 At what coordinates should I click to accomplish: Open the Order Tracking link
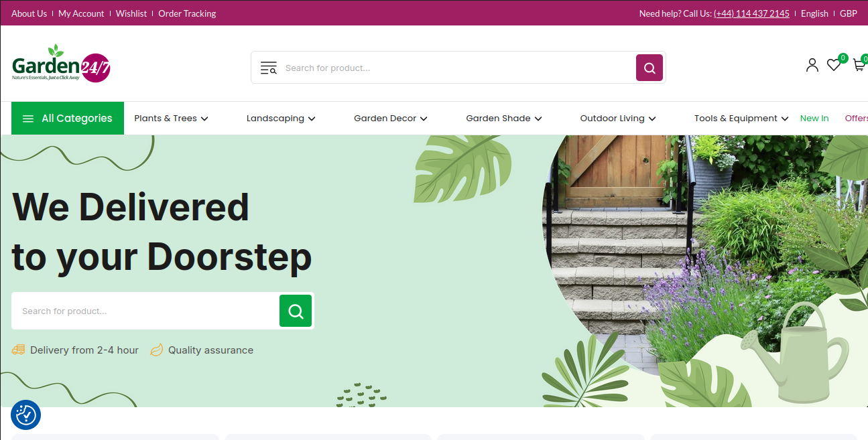click(x=187, y=13)
